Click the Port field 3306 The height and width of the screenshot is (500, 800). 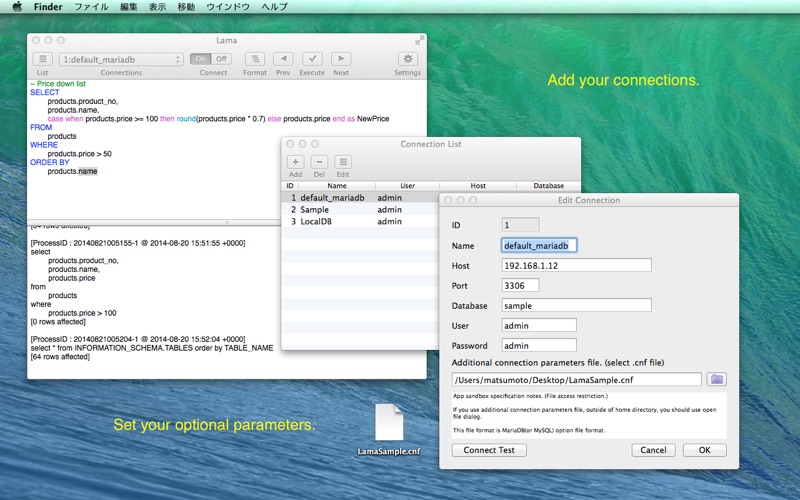[x=520, y=286]
